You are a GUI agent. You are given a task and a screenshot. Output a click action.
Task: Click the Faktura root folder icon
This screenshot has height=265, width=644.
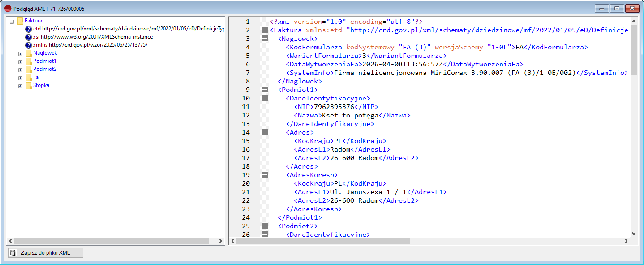tap(20, 21)
